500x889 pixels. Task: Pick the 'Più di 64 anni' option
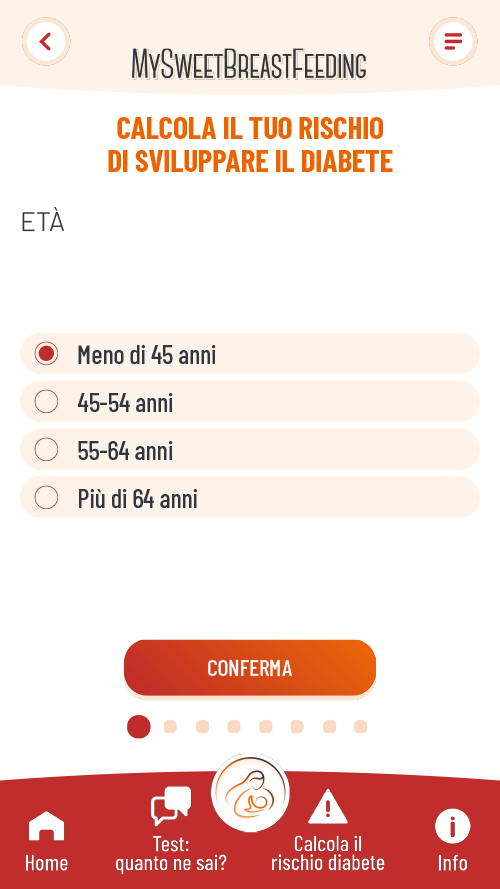click(x=250, y=497)
